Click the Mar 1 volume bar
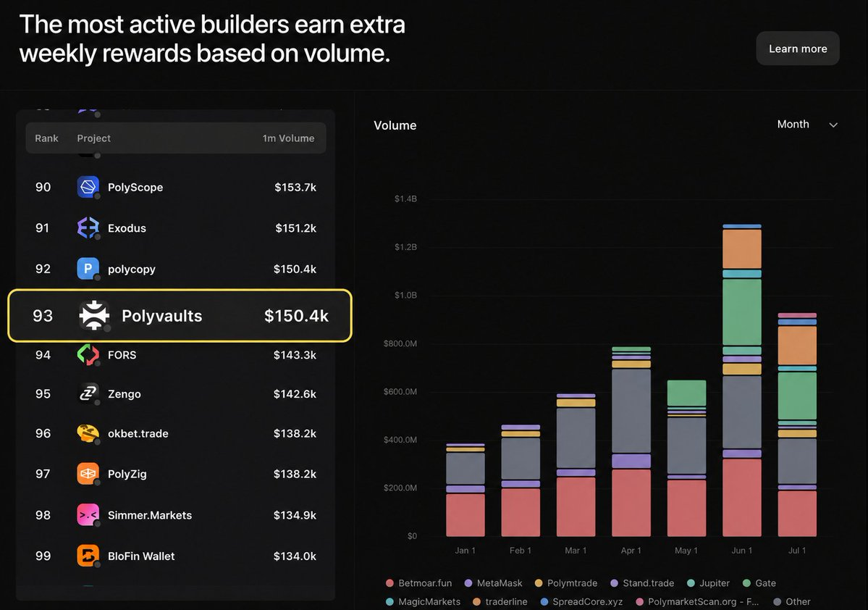 coord(576,465)
